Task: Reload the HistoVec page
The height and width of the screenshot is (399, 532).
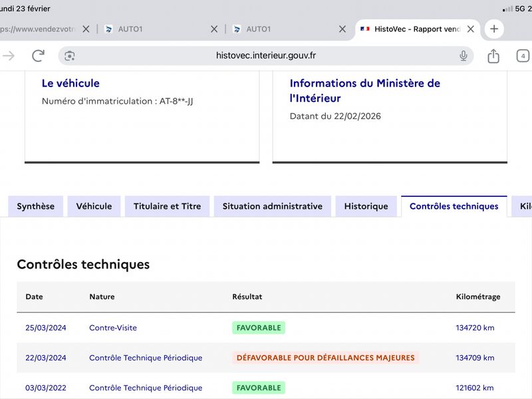Action: (x=38, y=56)
